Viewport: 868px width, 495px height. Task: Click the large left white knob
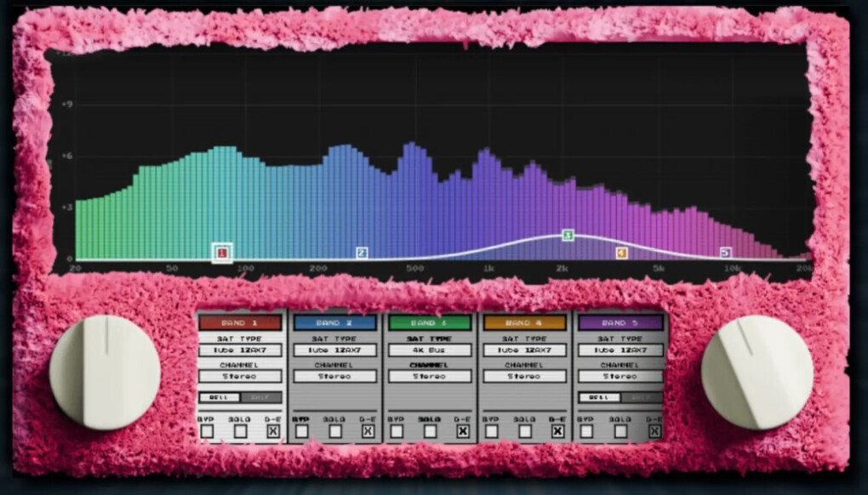[x=106, y=373]
